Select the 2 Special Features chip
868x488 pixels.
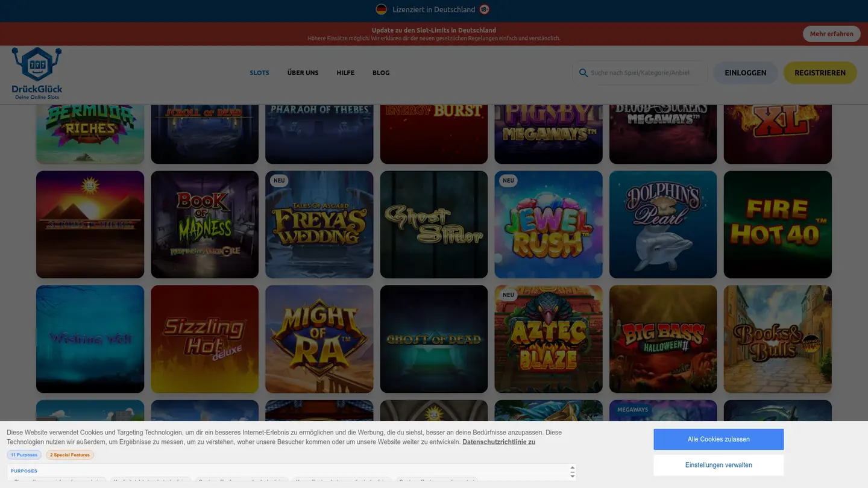coord(70,455)
